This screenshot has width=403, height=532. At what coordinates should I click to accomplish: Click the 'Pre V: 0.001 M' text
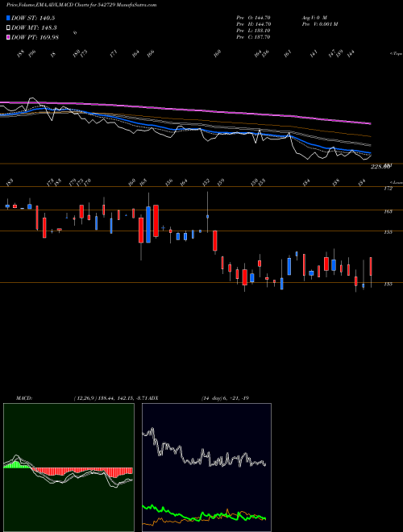(x=319, y=24)
